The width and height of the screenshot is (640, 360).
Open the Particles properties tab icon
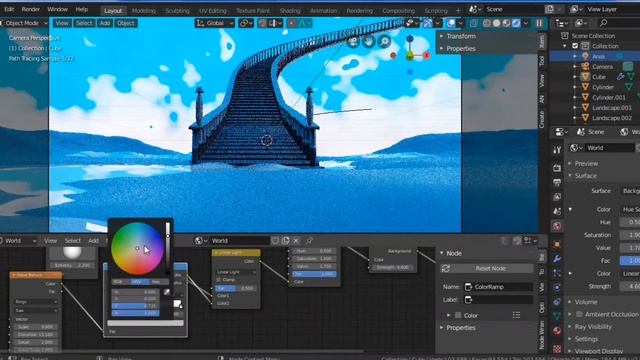point(557,273)
